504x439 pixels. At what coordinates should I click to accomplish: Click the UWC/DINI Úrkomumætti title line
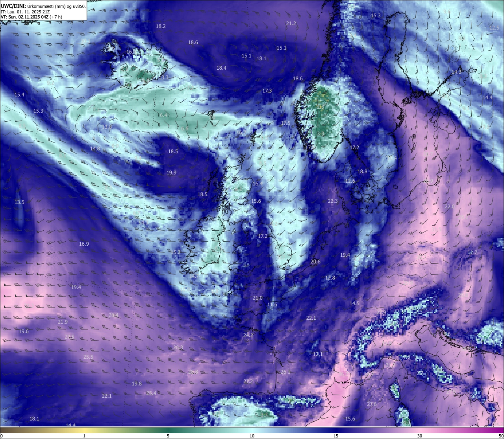click(x=43, y=6)
